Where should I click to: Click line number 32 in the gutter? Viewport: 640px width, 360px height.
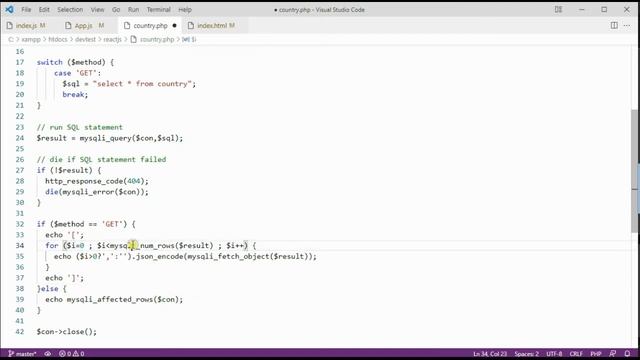(x=20, y=224)
